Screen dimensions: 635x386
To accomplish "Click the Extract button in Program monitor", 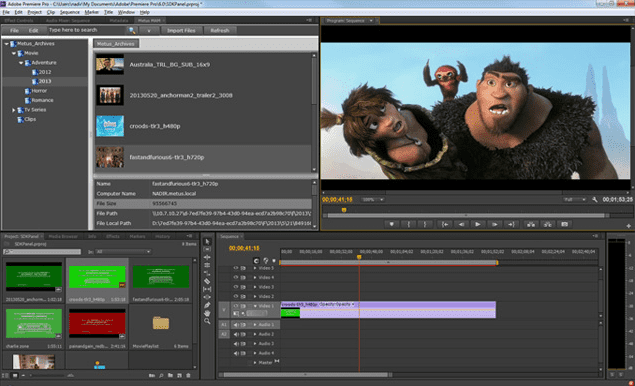I will pos(548,224).
